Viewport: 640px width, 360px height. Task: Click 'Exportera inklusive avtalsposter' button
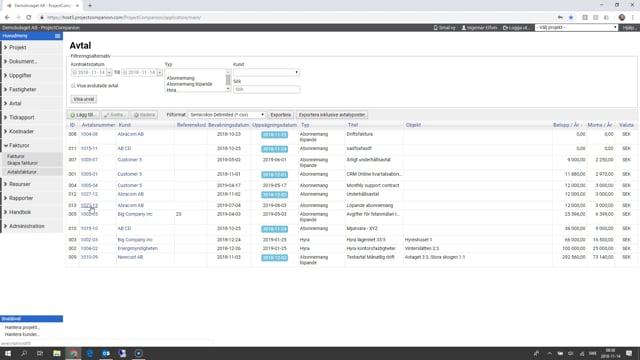(331, 115)
